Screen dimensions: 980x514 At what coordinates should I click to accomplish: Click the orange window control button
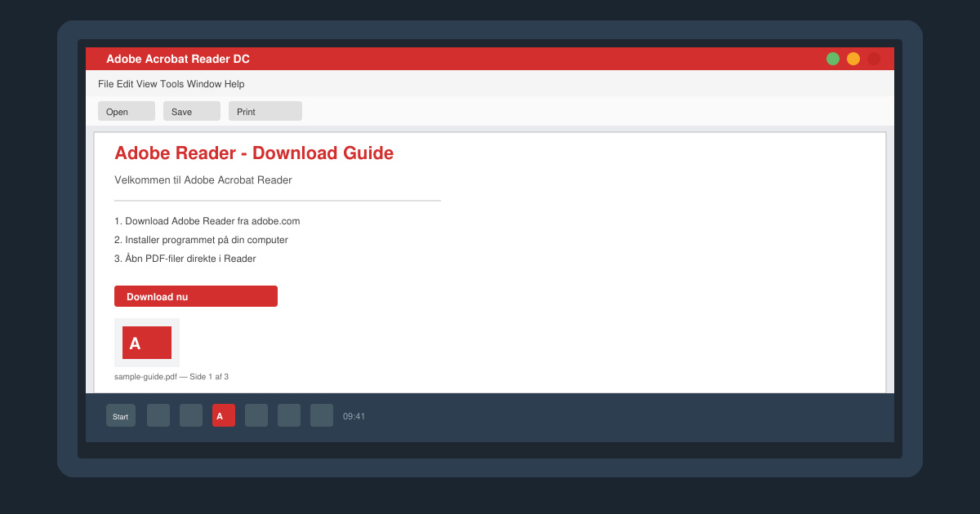pos(853,59)
